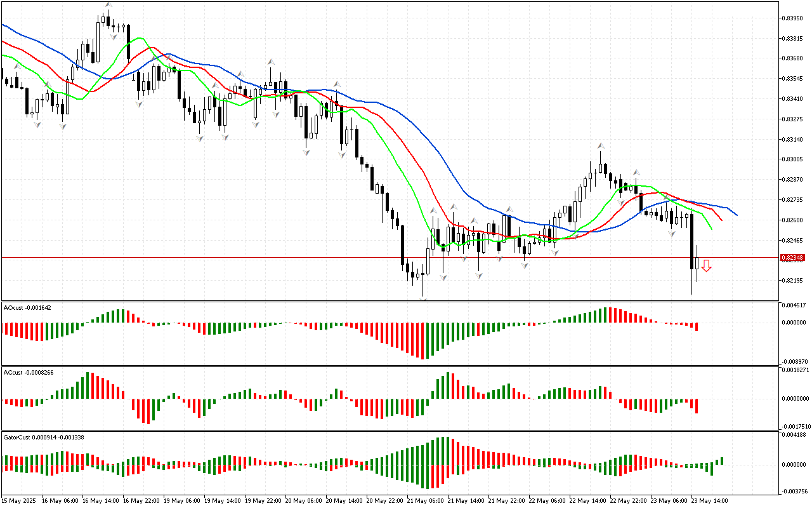Select the 23 May 14:00 time label
This screenshot has width=812, height=508.
(x=709, y=501)
